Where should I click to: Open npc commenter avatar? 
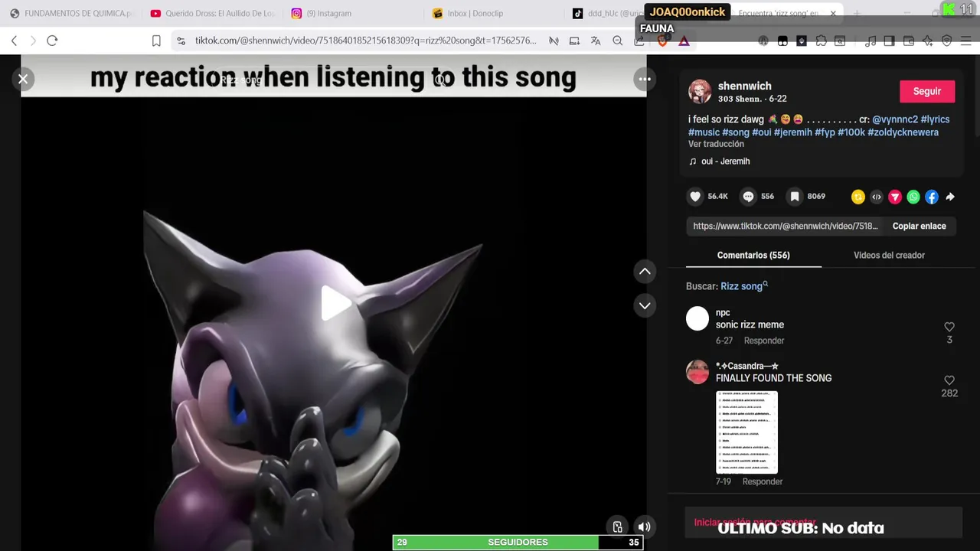[697, 318]
